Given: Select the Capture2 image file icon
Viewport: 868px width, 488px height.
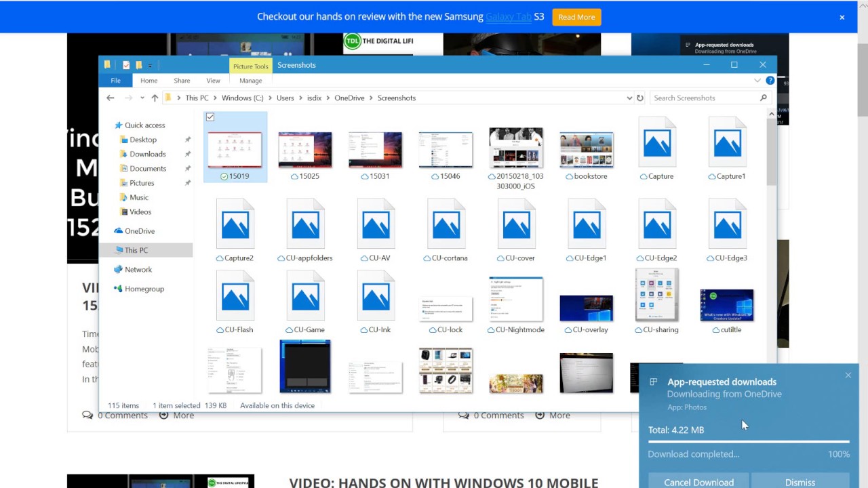Looking at the screenshot, I should pyautogui.click(x=235, y=224).
